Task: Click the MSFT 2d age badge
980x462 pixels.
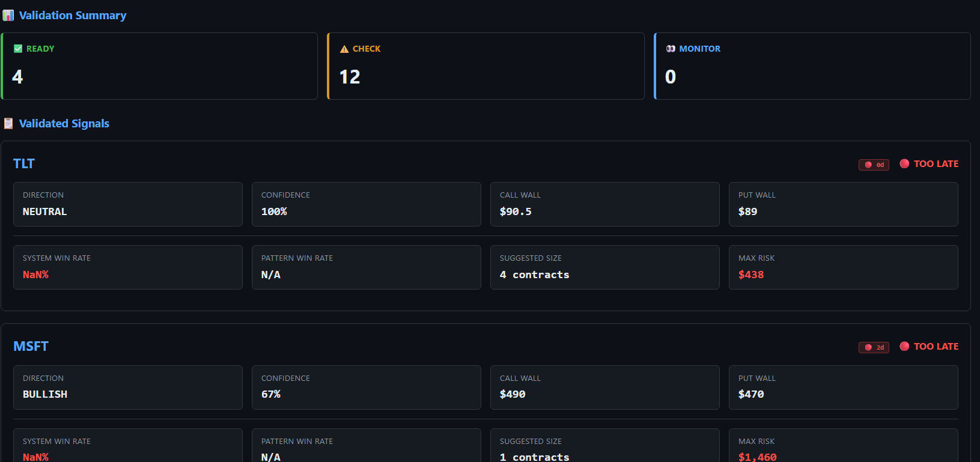Action: point(874,347)
